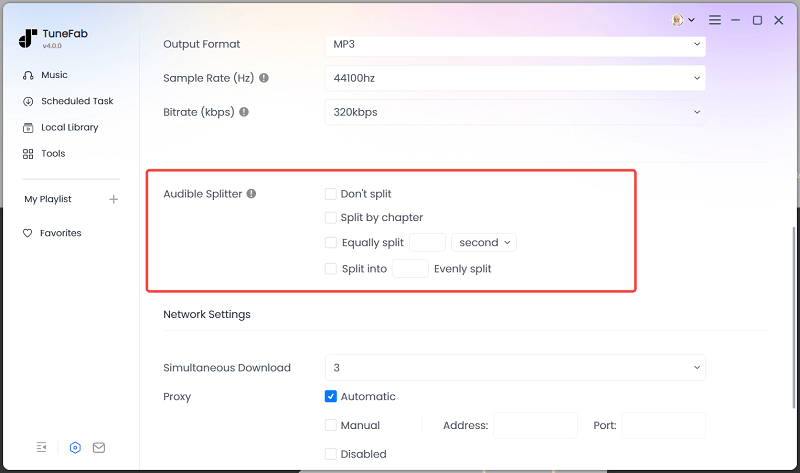Image resolution: width=800 pixels, height=473 pixels.
Task: Expand the Bitrate 320kbps dropdown
Action: click(515, 112)
